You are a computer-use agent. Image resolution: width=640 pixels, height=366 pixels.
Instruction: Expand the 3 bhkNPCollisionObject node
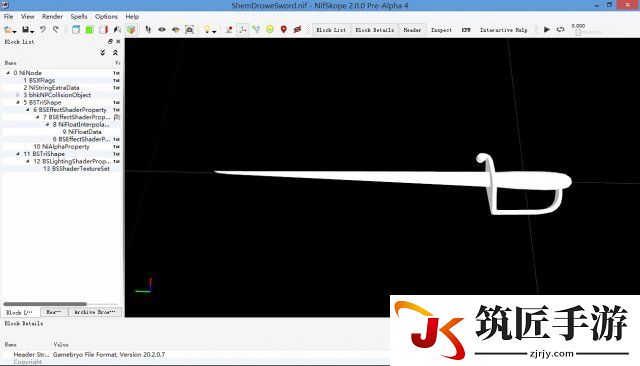[18, 95]
